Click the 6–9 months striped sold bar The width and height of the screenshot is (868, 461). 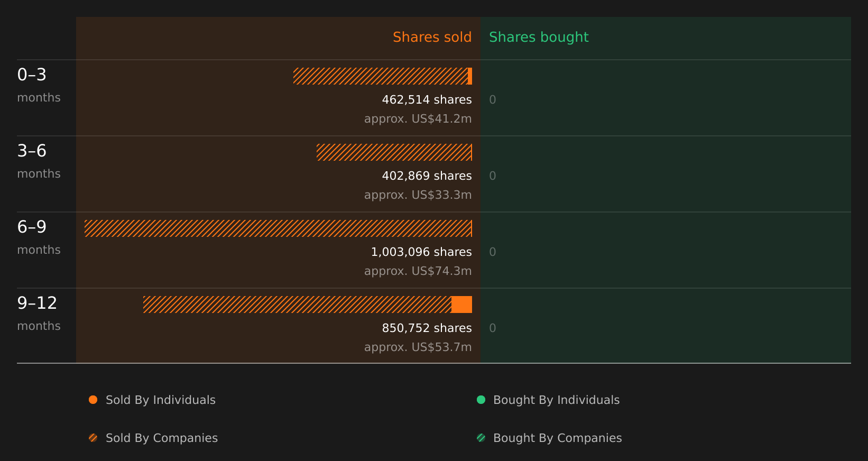(278, 228)
